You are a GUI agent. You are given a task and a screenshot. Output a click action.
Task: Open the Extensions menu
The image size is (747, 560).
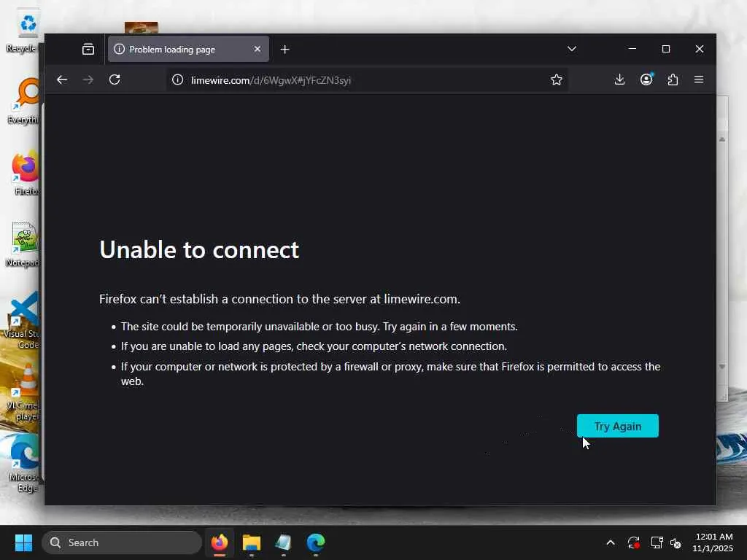(673, 79)
